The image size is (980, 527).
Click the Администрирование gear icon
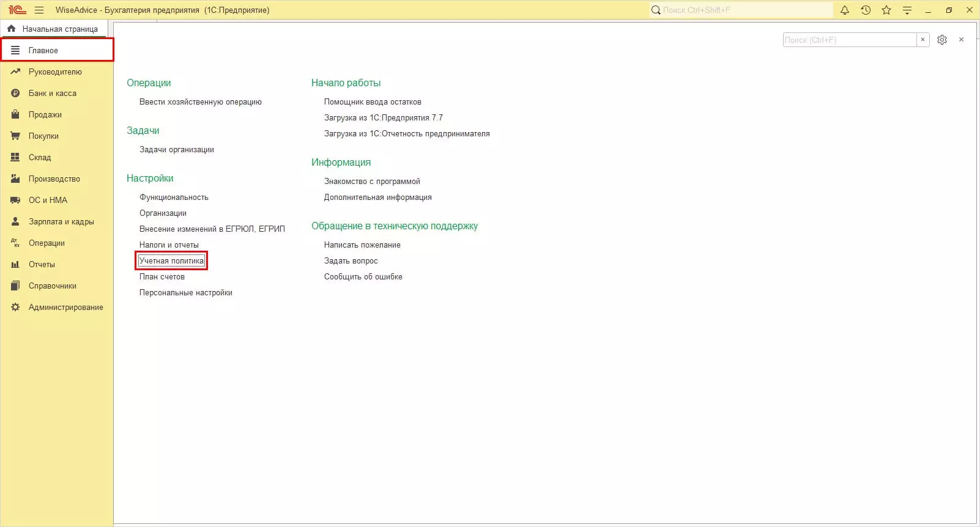[15, 307]
